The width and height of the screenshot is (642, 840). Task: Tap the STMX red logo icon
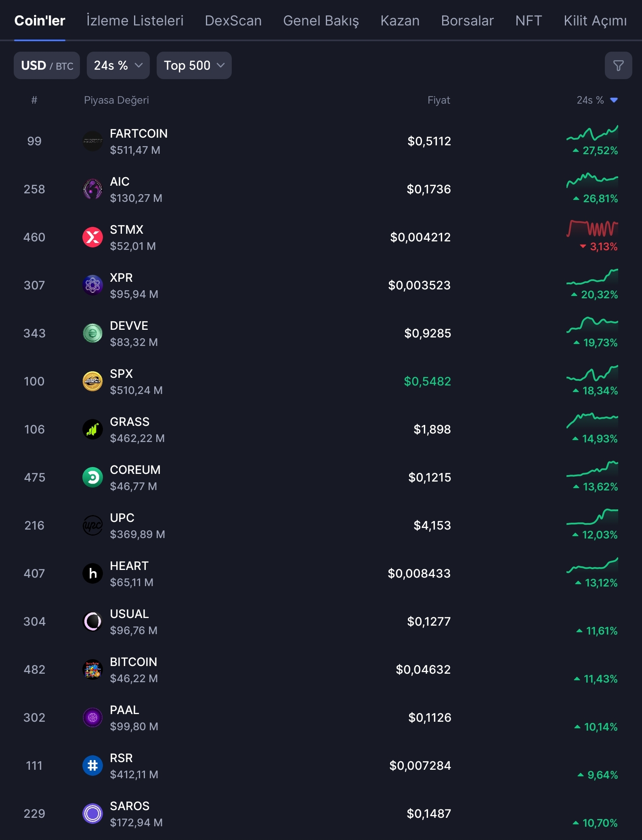click(x=92, y=237)
